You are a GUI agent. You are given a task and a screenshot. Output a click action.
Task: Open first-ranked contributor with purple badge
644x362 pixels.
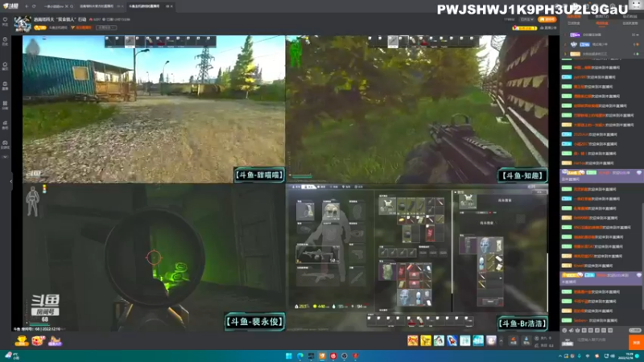[x=601, y=35]
